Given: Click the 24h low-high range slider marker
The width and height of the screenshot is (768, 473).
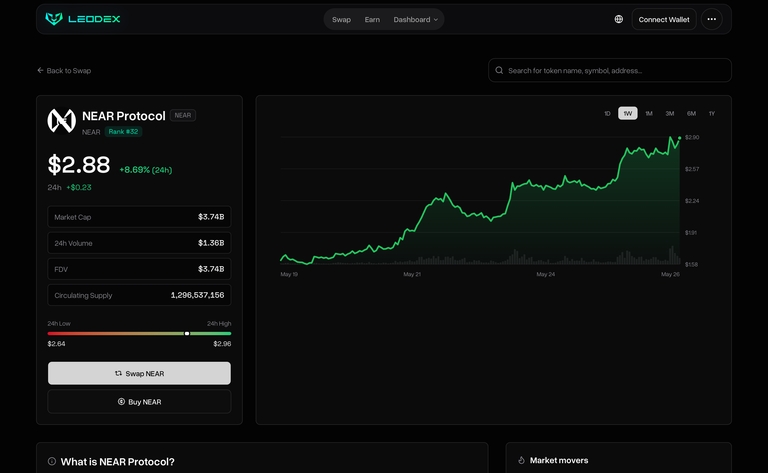Looking at the screenshot, I should [187, 333].
